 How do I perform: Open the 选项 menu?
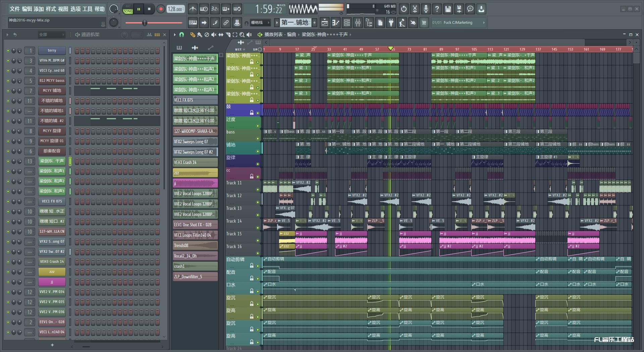[75, 9]
